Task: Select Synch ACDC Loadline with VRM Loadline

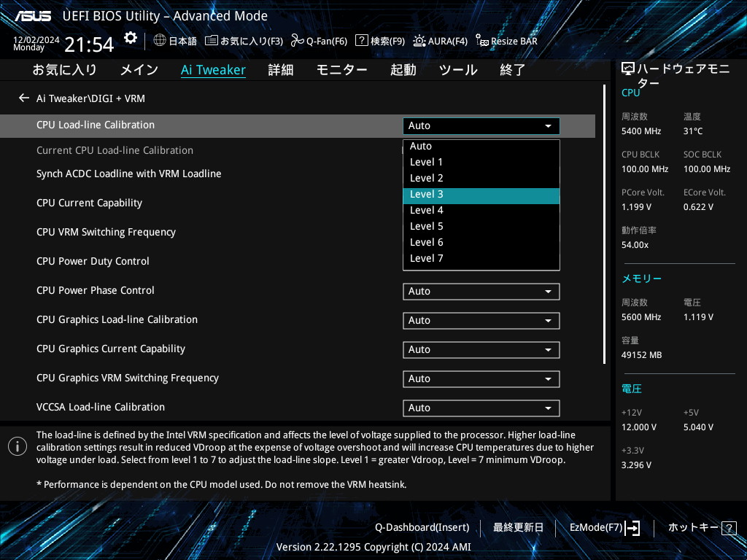Action: [x=128, y=174]
